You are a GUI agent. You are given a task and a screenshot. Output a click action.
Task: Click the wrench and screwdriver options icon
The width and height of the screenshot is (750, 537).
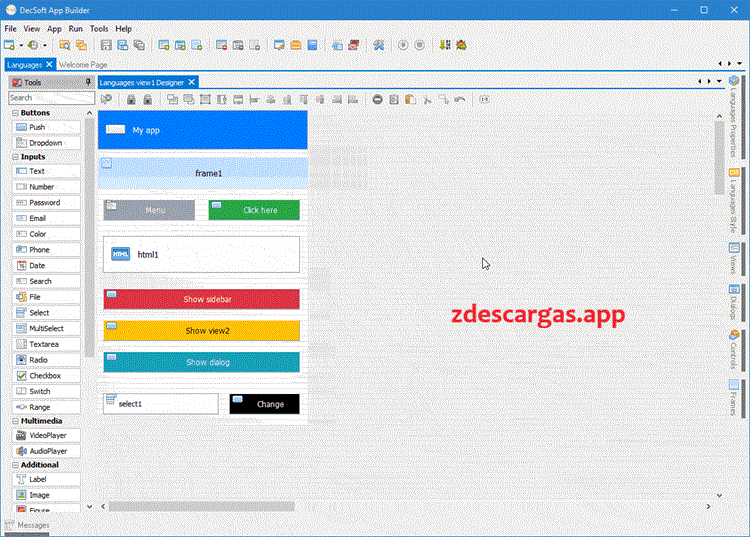point(379,45)
